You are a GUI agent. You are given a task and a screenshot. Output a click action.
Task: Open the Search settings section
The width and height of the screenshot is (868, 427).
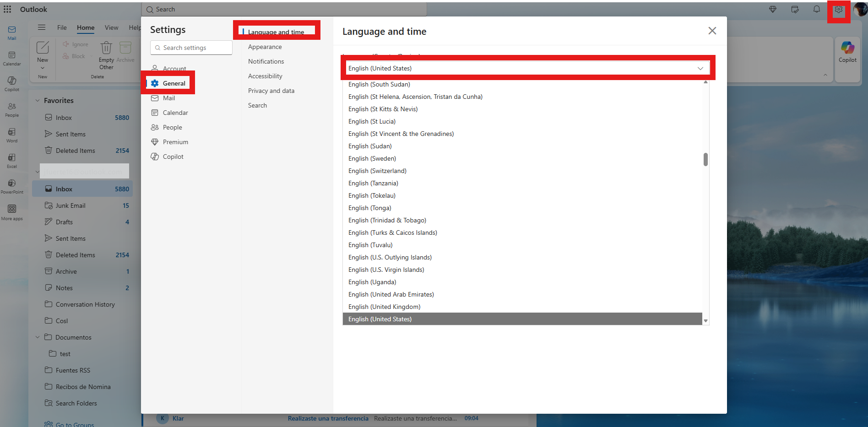257,105
